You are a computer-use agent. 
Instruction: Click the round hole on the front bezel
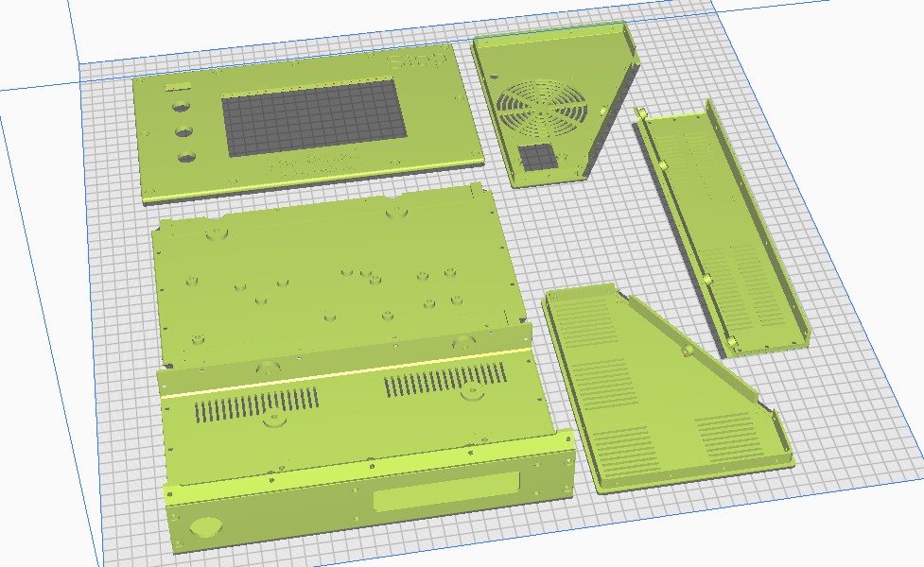204,528
